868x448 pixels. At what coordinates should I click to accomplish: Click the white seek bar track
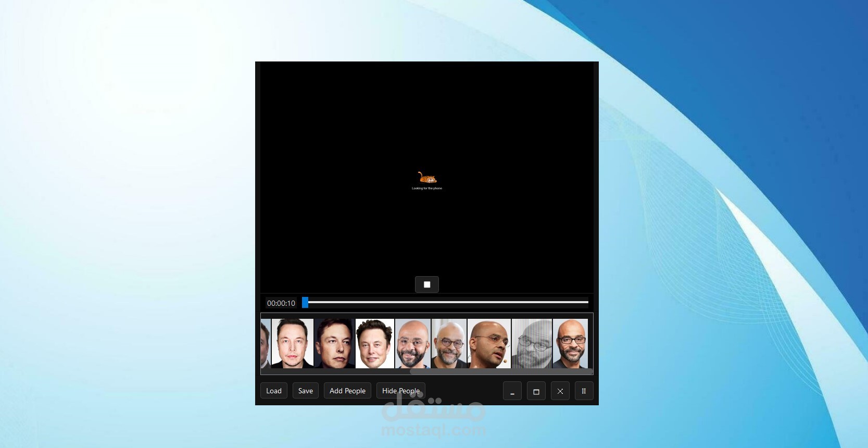[448, 302]
